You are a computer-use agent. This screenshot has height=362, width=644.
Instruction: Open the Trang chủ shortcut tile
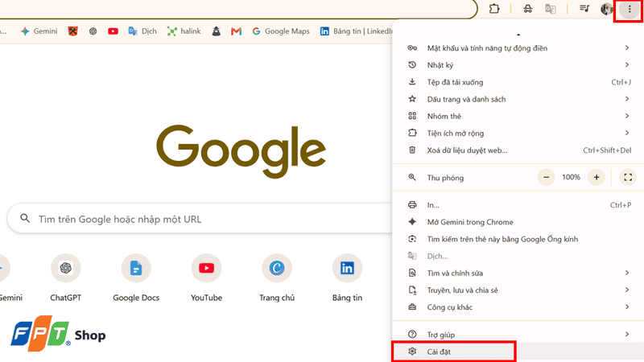[277, 278]
